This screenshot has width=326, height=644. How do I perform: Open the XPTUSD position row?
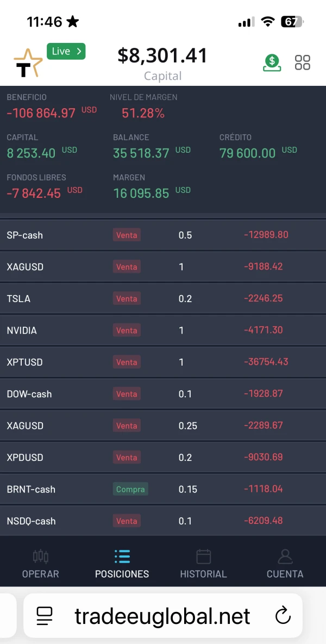[163, 362]
